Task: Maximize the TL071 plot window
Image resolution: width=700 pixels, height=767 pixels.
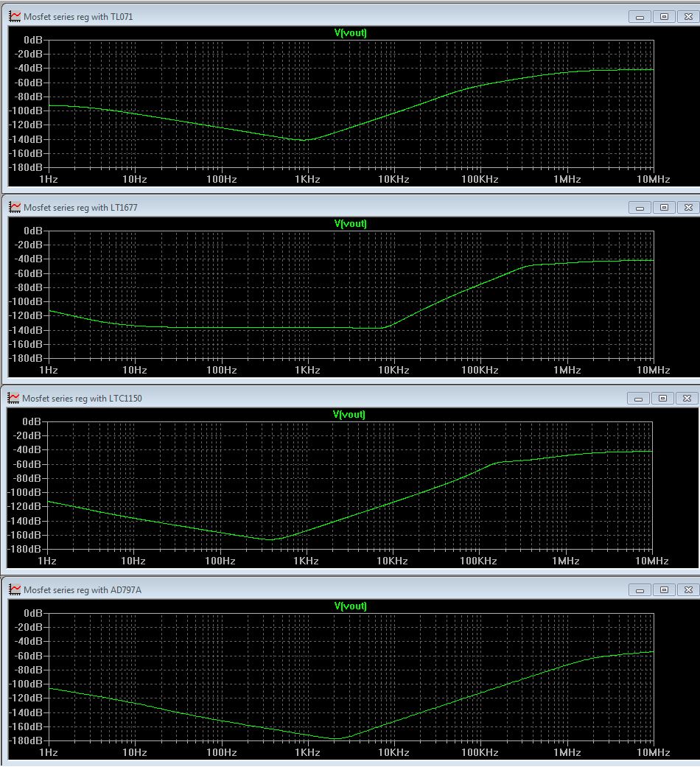Action: (x=664, y=17)
